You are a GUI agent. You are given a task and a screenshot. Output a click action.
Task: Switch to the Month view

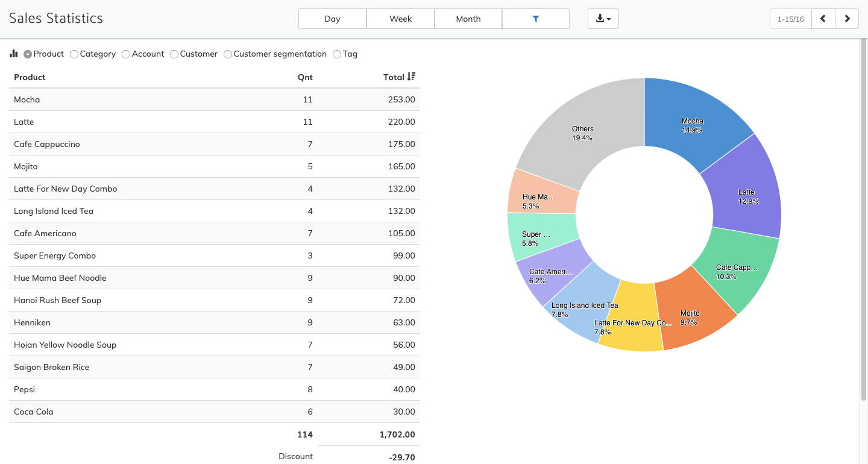[x=468, y=19]
